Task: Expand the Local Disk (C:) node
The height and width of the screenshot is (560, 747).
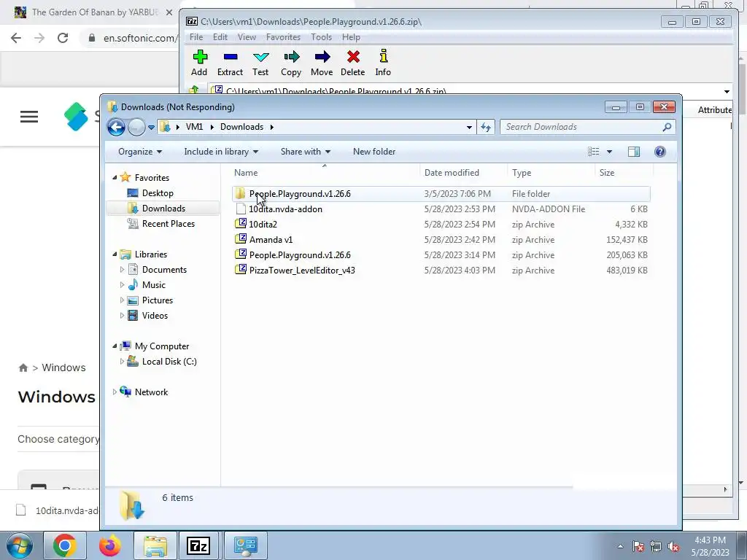Action: click(122, 362)
